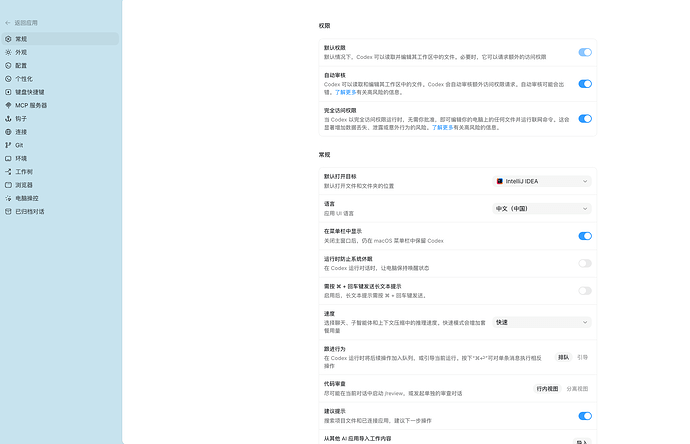This screenshot has width=690, height=444.
Task: Click the 常规 section heading in content
Action: point(324,155)
